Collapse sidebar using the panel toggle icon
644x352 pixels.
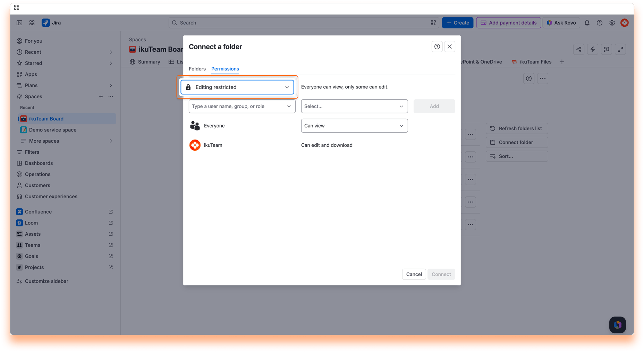19,23
